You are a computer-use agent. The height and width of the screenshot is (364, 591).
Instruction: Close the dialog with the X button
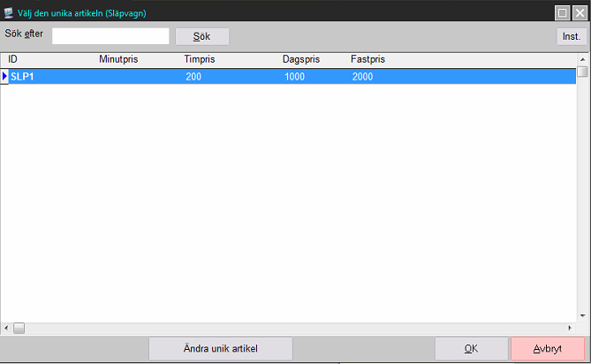579,12
